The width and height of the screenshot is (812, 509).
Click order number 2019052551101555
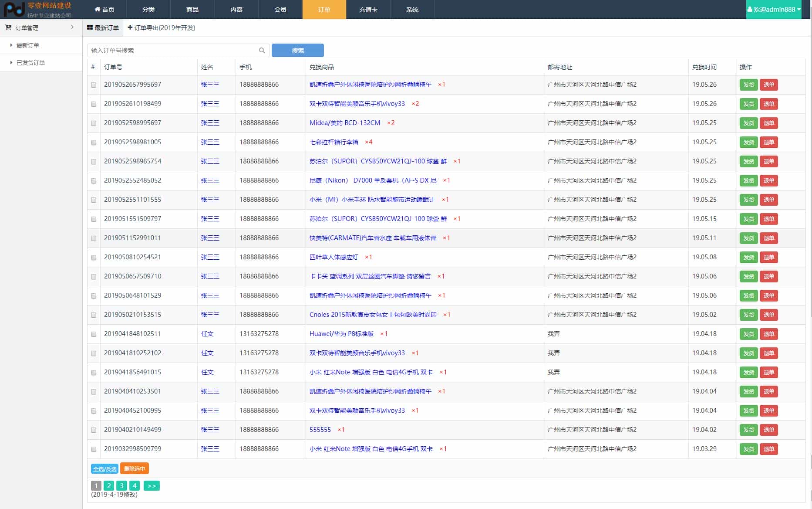[132, 200]
